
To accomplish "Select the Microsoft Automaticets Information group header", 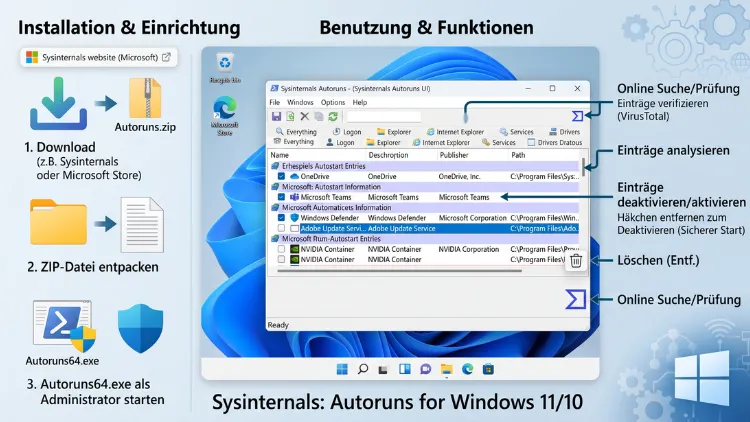I will [x=425, y=208].
